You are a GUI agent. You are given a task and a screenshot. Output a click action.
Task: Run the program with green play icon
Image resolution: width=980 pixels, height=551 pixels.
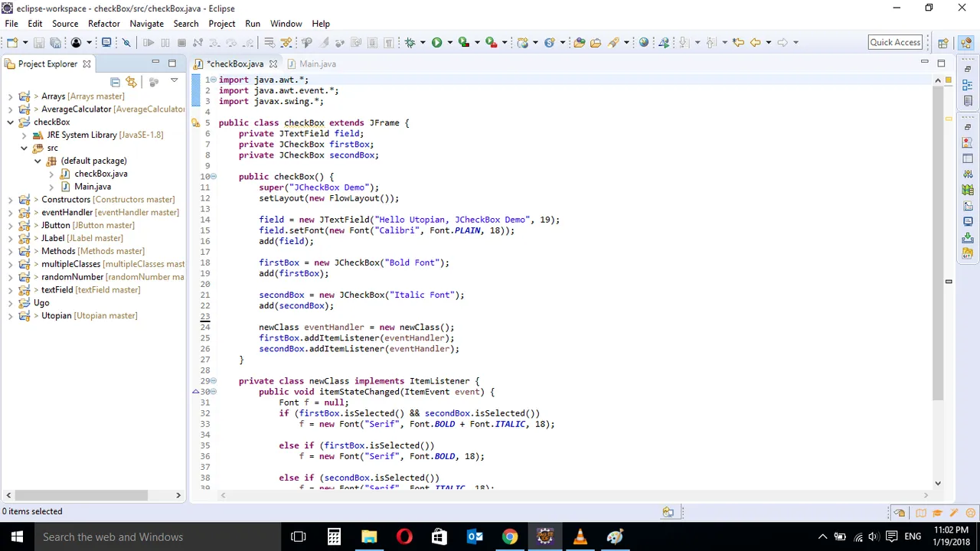click(x=436, y=43)
